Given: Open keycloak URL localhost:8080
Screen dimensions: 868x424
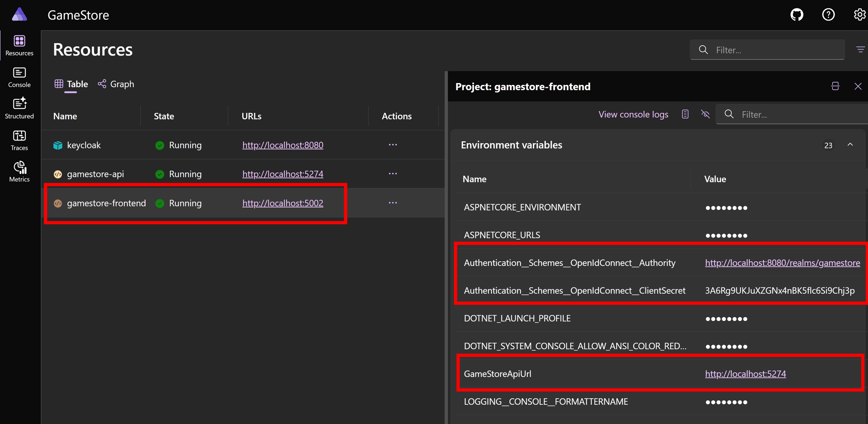Looking at the screenshot, I should click(283, 145).
